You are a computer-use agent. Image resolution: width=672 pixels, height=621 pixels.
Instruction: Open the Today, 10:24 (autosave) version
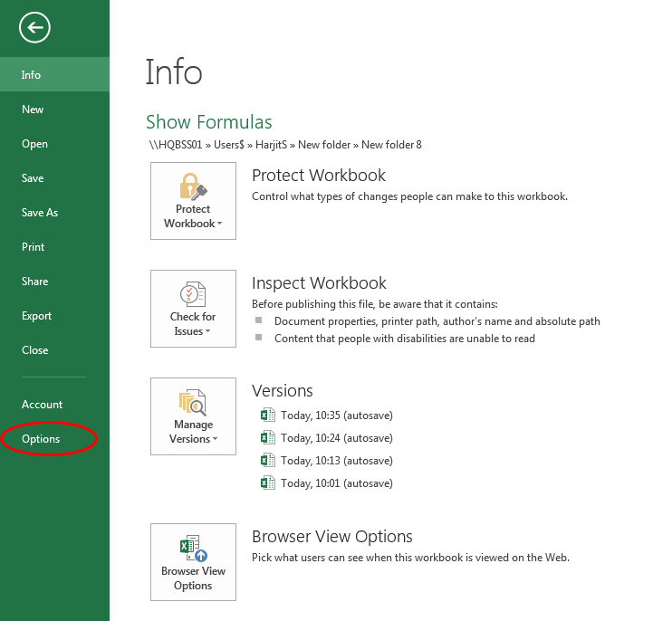pyautogui.click(x=336, y=438)
